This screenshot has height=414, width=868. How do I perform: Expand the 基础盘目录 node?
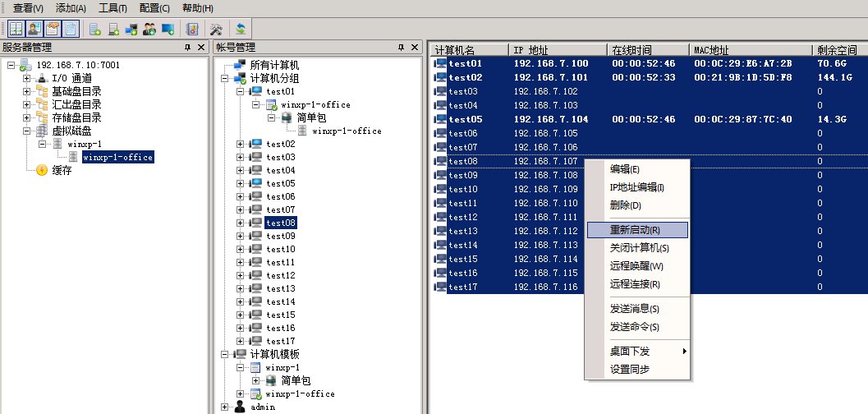coord(26,91)
